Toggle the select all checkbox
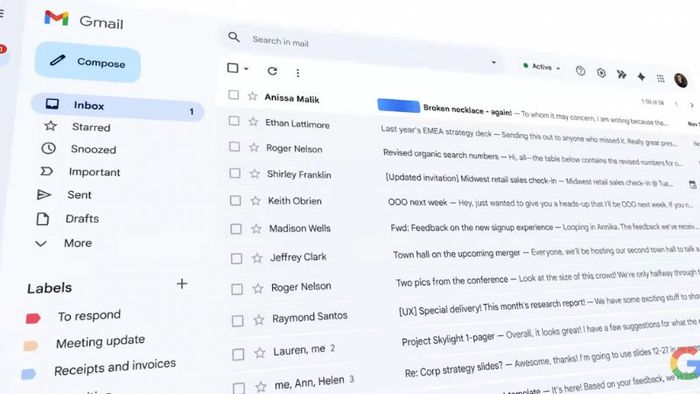The height and width of the screenshot is (394, 700). coord(233,68)
